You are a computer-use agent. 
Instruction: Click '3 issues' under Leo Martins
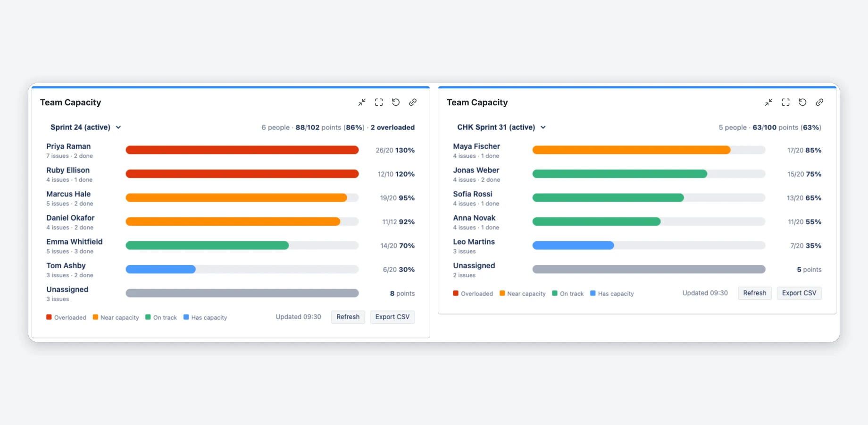[464, 251]
